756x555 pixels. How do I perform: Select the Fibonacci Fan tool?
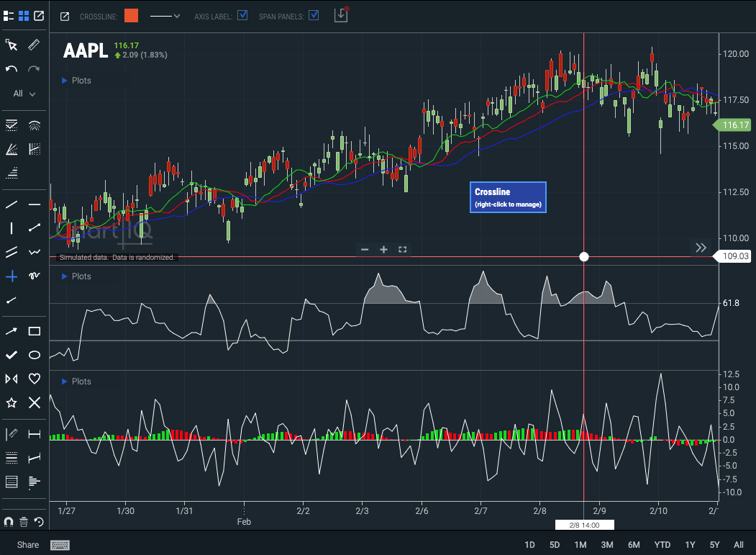point(12,149)
